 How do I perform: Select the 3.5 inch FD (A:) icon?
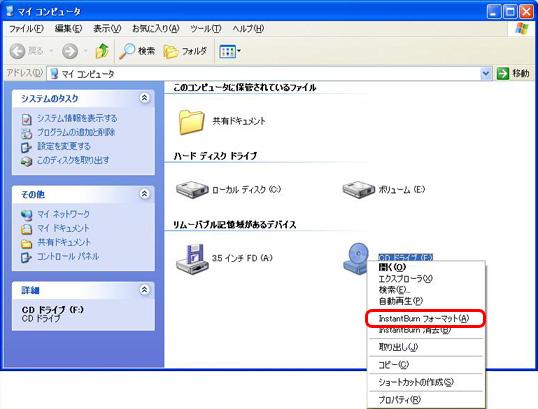[192, 258]
